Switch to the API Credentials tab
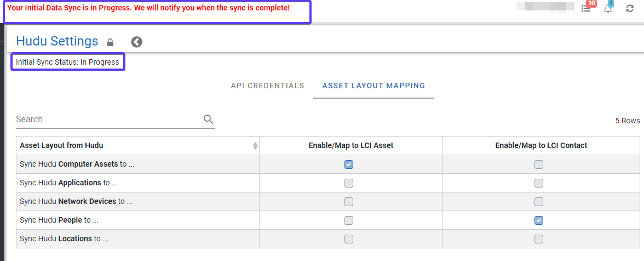The height and width of the screenshot is (261, 644). pyautogui.click(x=267, y=86)
